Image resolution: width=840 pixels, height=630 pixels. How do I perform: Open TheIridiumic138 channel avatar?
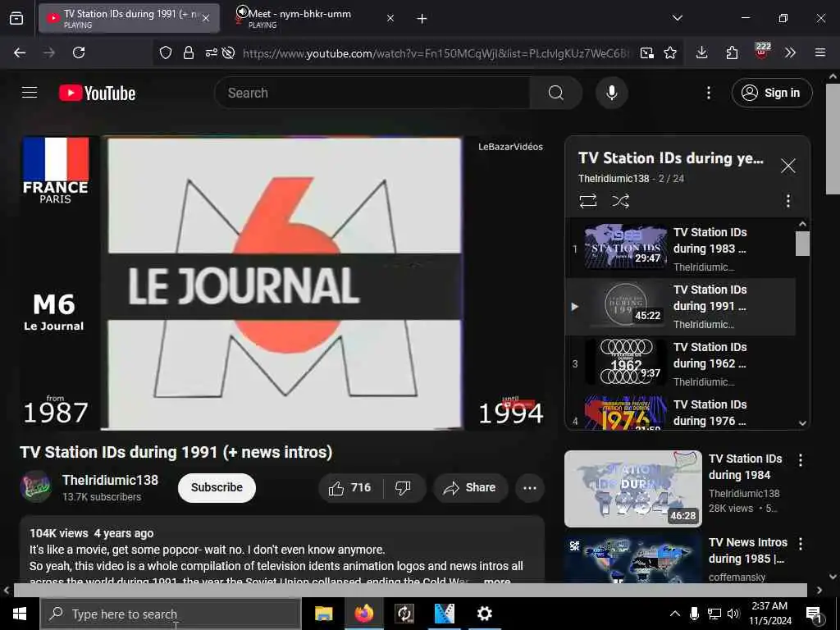tap(35, 486)
